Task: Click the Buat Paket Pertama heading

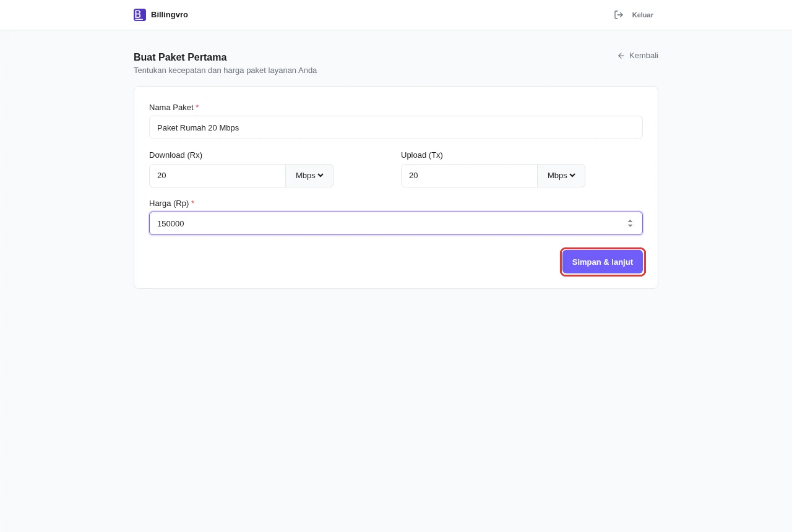Action: tap(180, 58)
